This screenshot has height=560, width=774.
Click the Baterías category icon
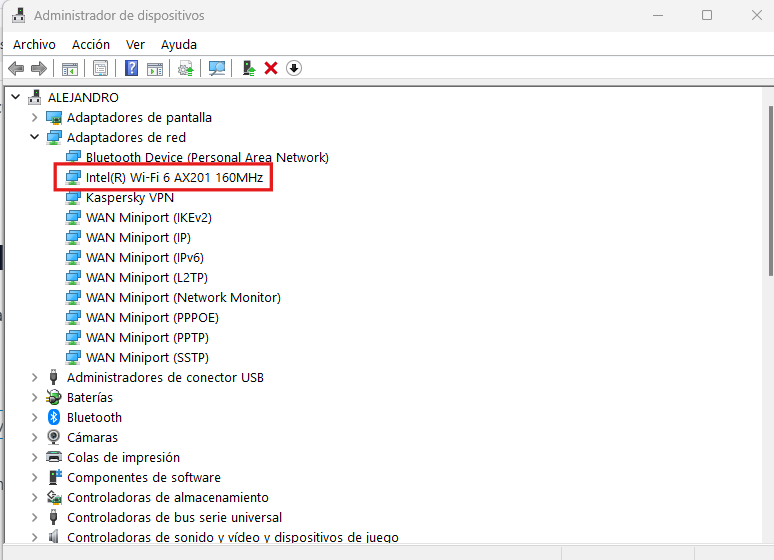pyautogui.click(x=53, y=397)
